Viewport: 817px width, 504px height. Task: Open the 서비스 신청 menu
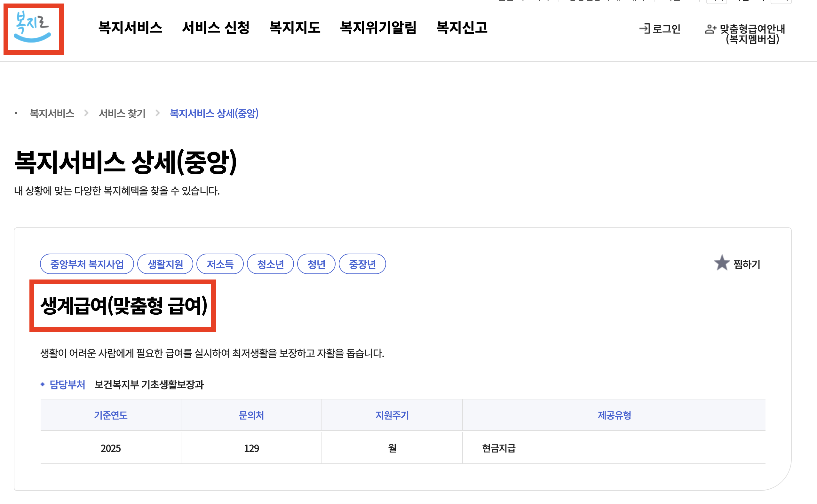point(216,28)
